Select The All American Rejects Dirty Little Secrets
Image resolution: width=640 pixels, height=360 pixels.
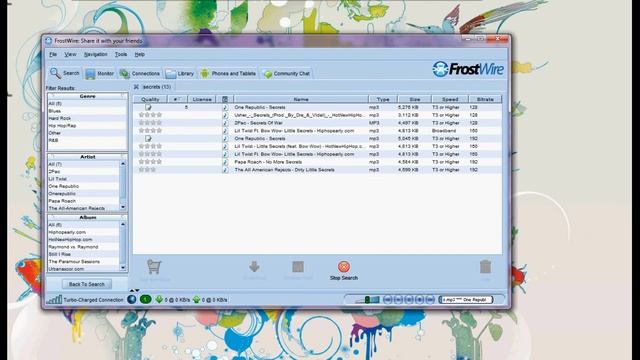[x=317, y=170]
